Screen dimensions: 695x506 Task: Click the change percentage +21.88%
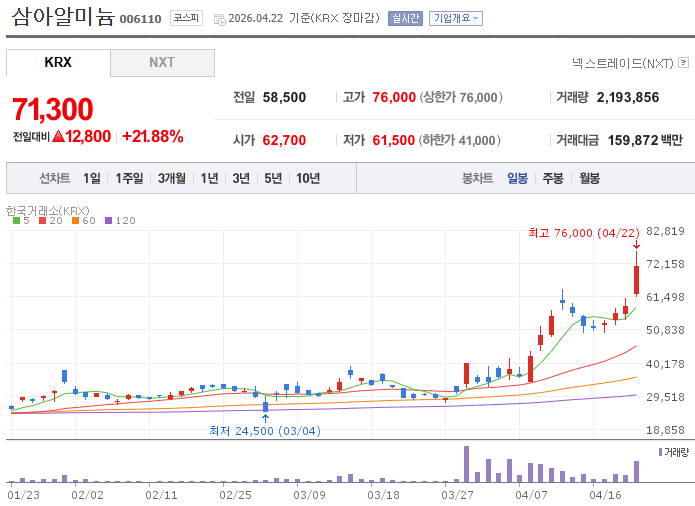152,136
